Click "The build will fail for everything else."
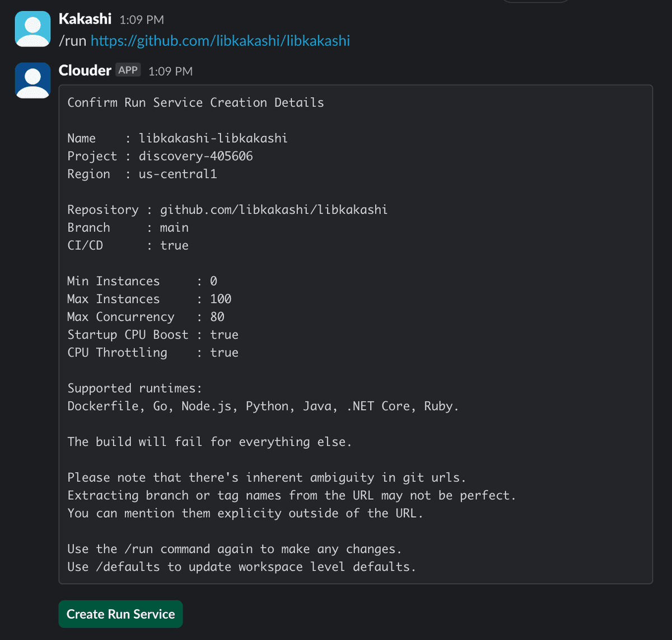Image resolution: width=672 pixels, height=640 pixels. [x=209, y=442]
